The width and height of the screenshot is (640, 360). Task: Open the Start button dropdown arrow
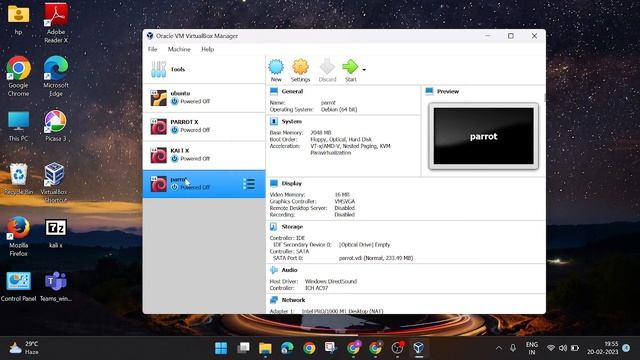[364, 70]
